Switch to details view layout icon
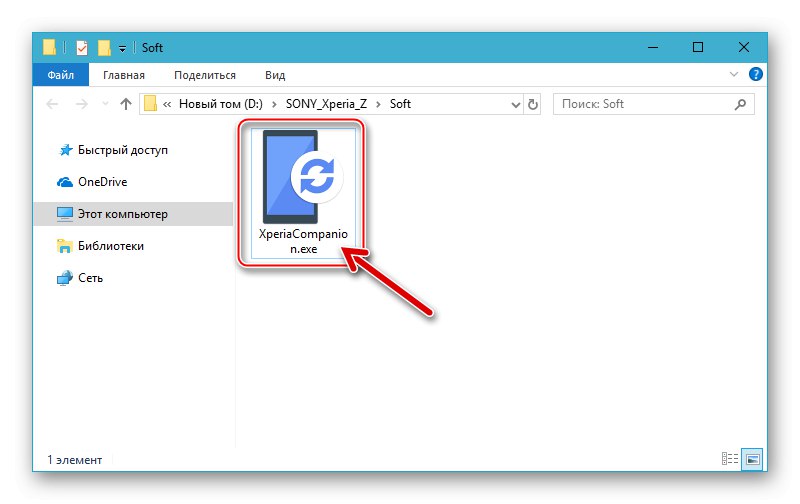Viewport: 800px width, 504px height. 730,459
